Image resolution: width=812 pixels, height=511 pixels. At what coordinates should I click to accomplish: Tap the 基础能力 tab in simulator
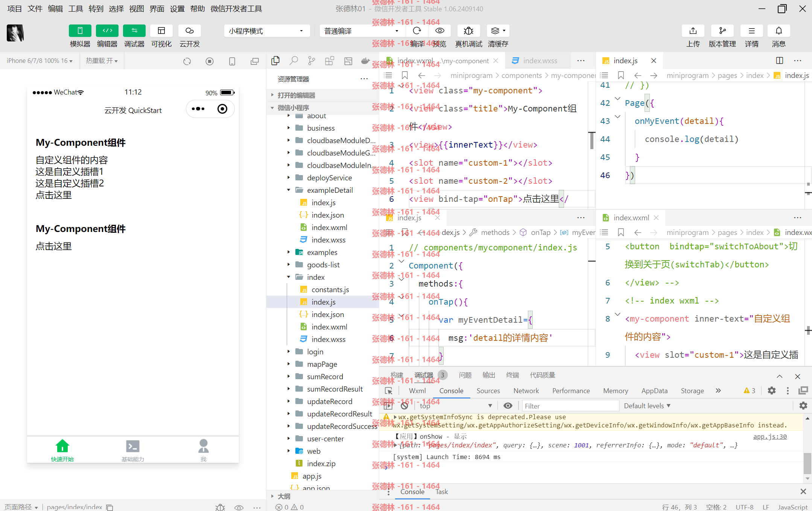click(x=133, y=450)
